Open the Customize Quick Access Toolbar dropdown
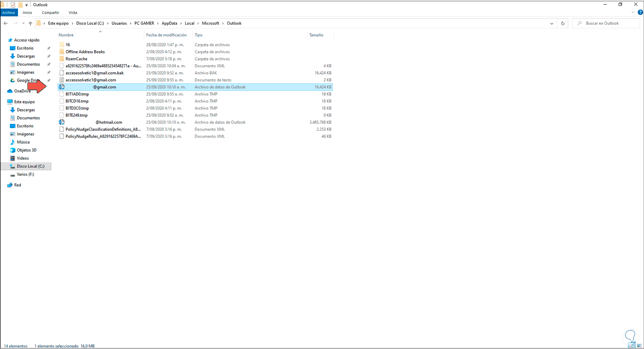 tap(27, 5)
